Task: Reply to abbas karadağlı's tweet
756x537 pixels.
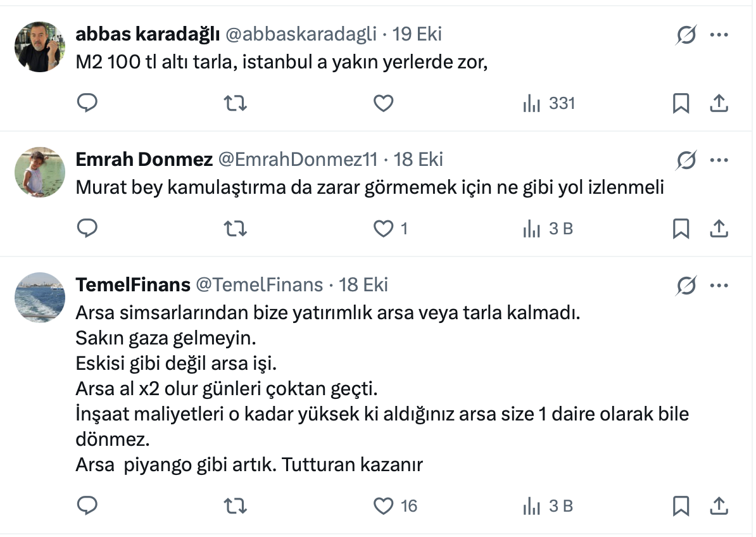Action: 87,103
